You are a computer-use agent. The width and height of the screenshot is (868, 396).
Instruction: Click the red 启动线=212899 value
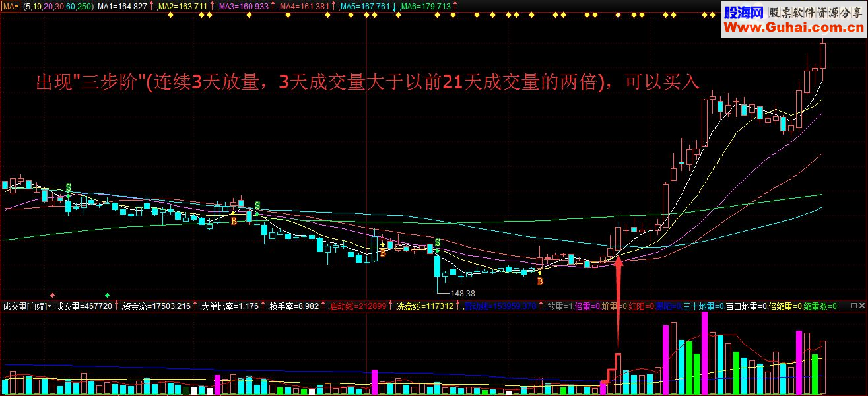[x=358, y=306]
